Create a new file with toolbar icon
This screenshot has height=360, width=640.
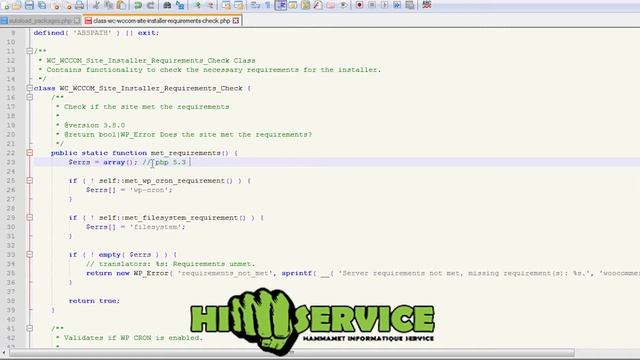pyautogui.click(x=6, y=5)
